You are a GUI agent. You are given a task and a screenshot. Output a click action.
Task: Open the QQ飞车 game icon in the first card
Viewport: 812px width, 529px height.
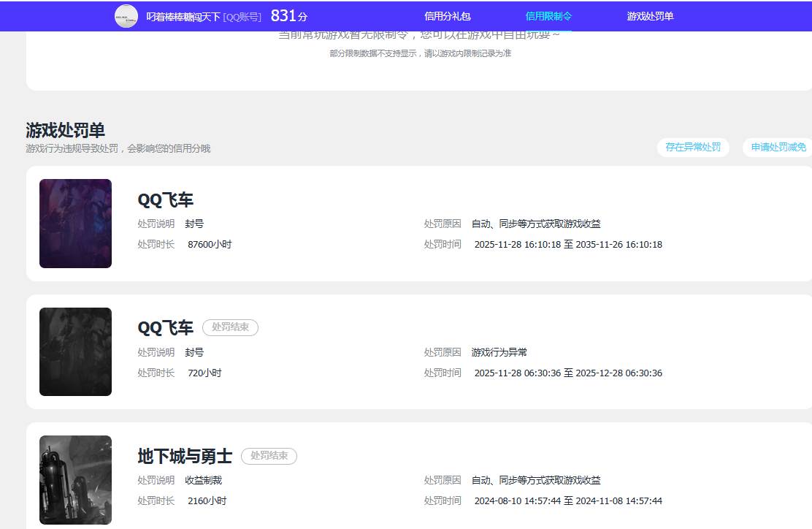75,224
